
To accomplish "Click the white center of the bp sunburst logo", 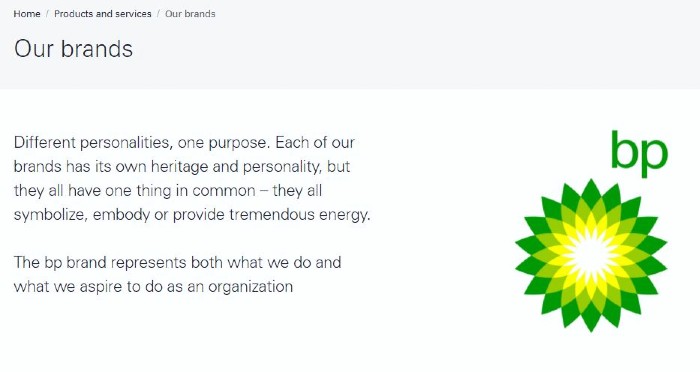I will (591, 256).
